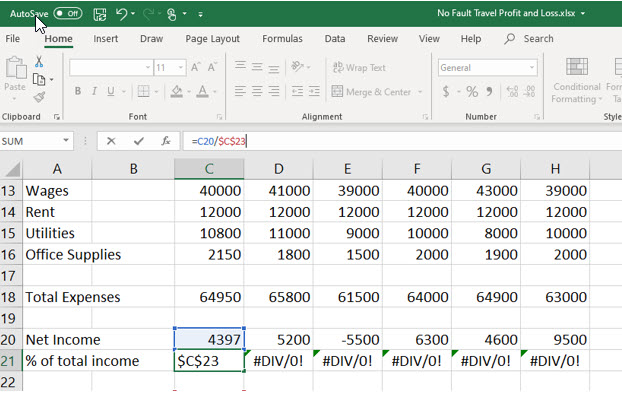Screen dimensions: 622x394
Task: Click the Paste clipboard icon
Action: coord(15,68)
